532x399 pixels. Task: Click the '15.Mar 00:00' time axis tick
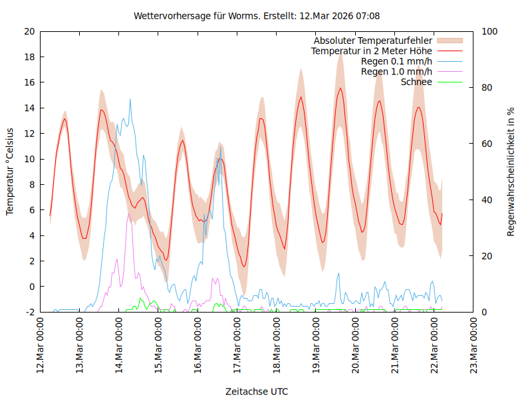coord(159,346)
